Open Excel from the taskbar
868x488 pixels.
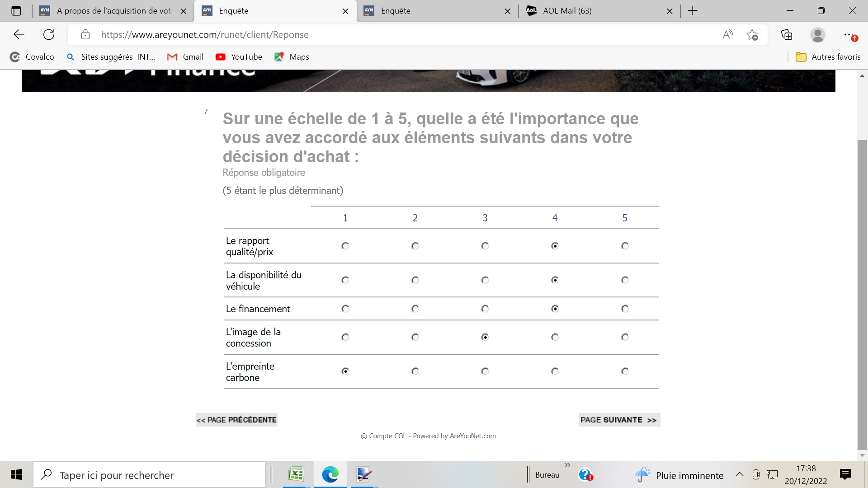click(x=296, y=474)
